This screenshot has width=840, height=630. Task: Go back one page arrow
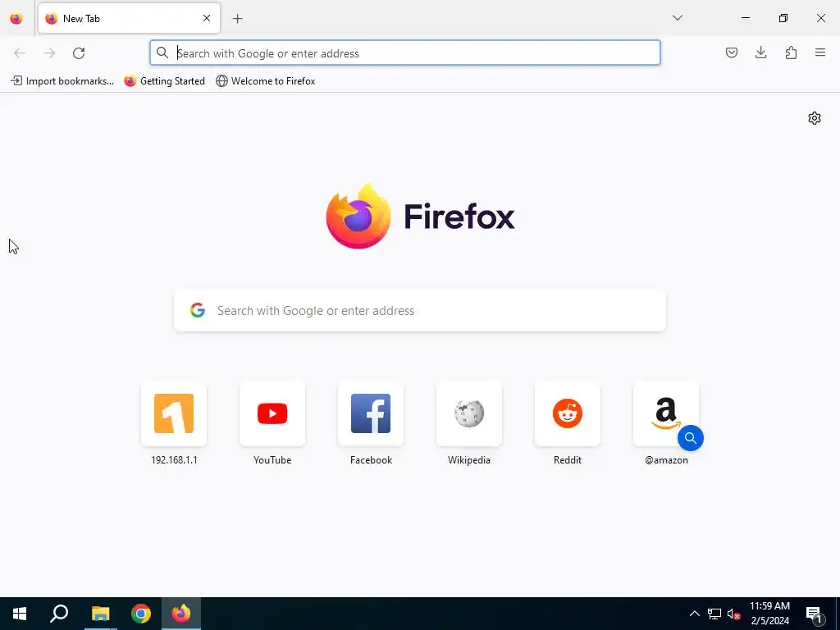pyautogui.click(x=20, y=53)
